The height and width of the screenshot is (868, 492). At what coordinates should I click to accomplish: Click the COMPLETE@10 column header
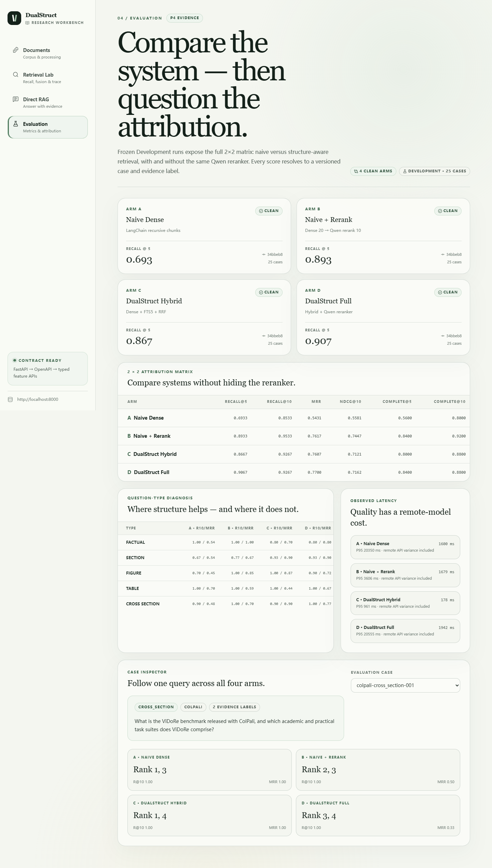coord(450,402)
